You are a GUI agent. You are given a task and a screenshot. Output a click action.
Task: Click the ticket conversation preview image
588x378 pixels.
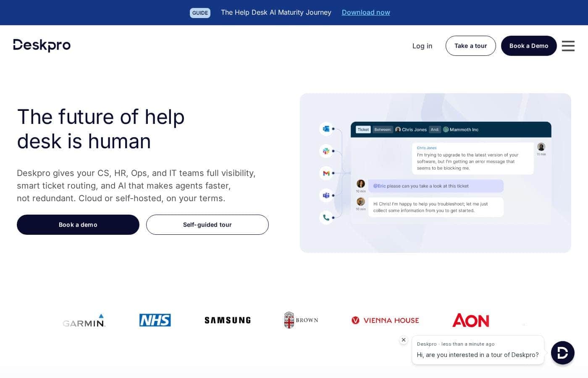point(436,173)
